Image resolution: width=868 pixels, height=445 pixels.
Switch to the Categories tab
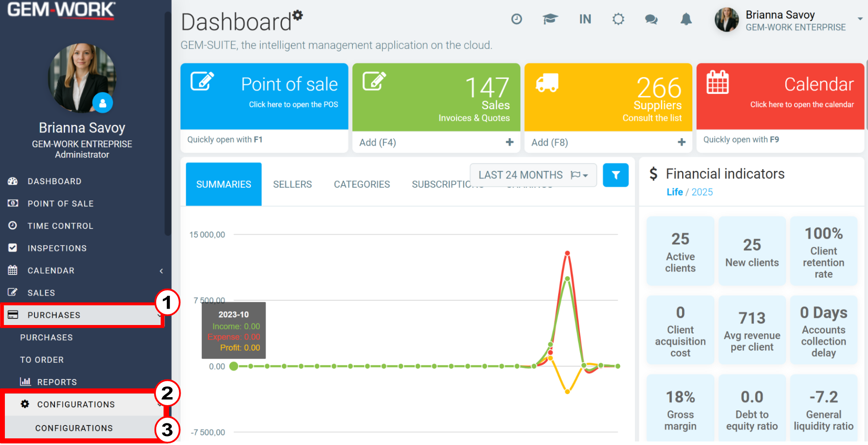pos(362,184)
